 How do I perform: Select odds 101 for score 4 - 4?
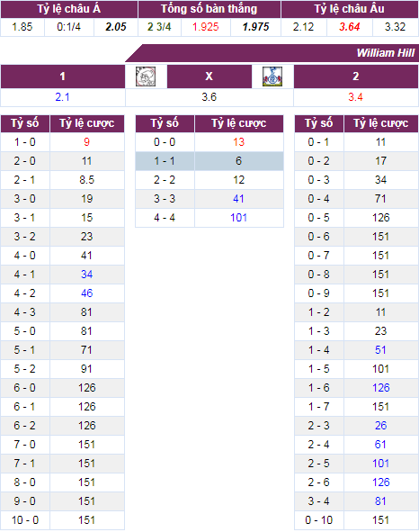pyautogui.click(x=238, y=218)
